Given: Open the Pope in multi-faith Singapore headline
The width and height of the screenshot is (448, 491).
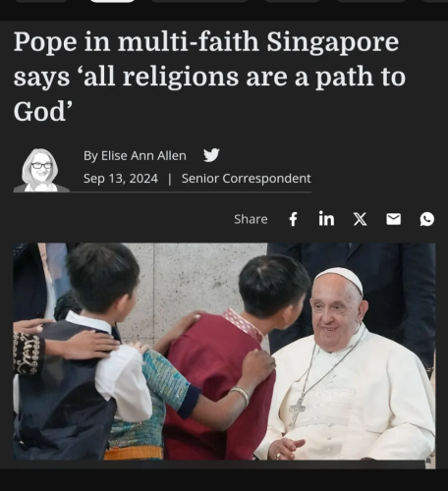Looking at the screenshot, I should coord(209,77).
